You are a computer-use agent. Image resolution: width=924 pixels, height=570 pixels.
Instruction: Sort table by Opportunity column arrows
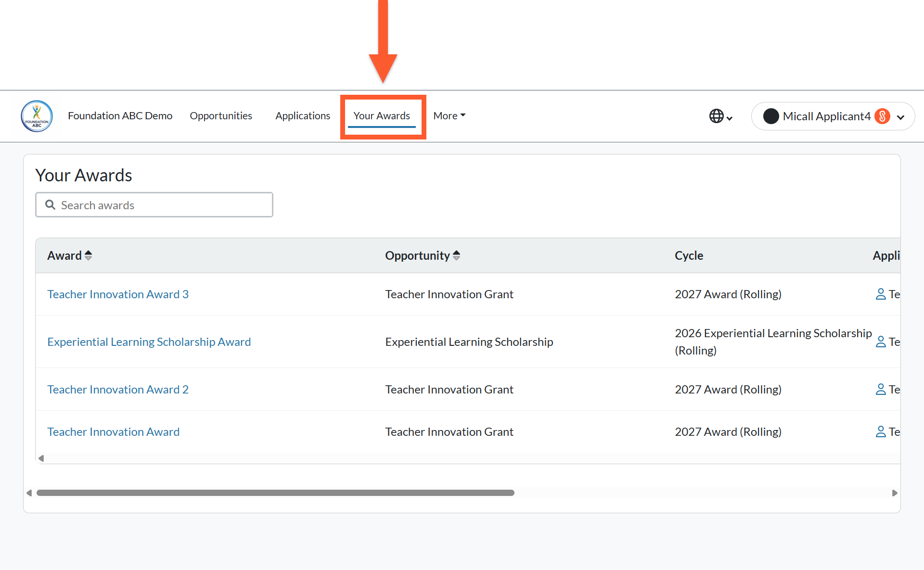coord(456,255)
